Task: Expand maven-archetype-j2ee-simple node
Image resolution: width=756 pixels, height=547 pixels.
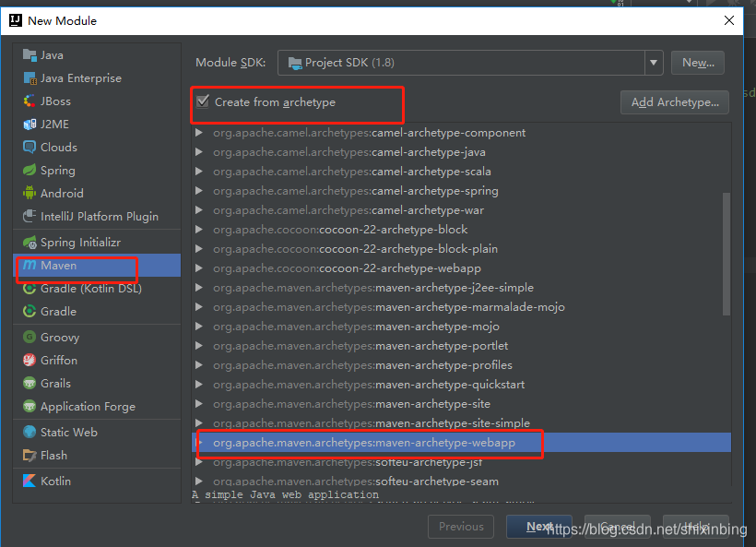Action: coord(198,288)
